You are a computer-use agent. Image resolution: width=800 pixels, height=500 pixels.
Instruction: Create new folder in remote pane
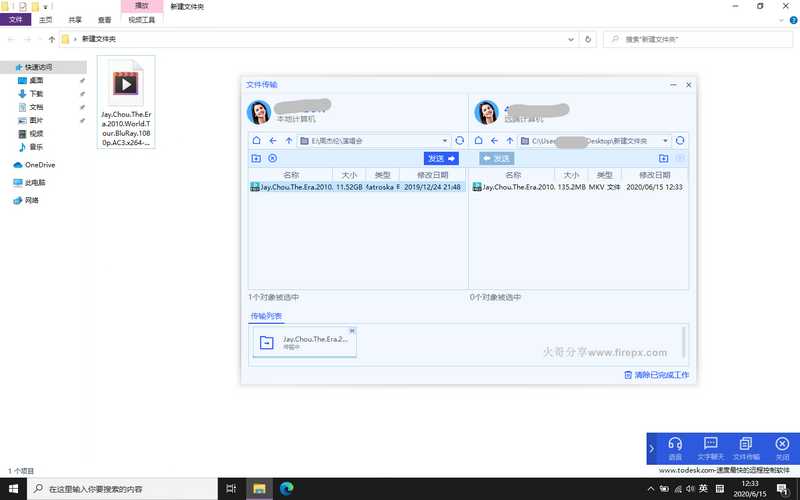663,158
